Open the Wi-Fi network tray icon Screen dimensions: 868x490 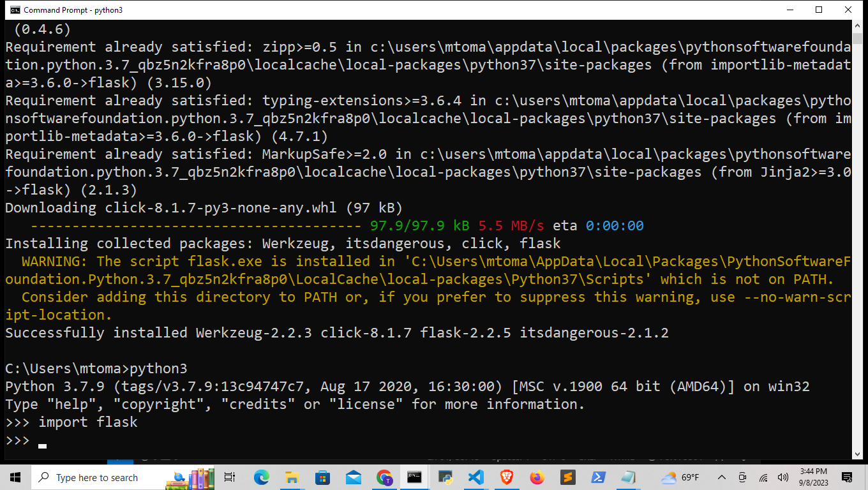click(763, 477)
